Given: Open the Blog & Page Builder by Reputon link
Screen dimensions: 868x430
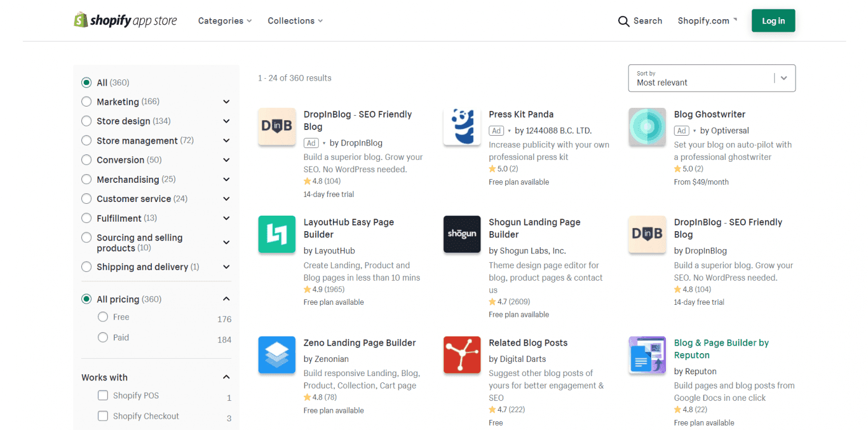Looking at the screenshot, I should 721,349.
